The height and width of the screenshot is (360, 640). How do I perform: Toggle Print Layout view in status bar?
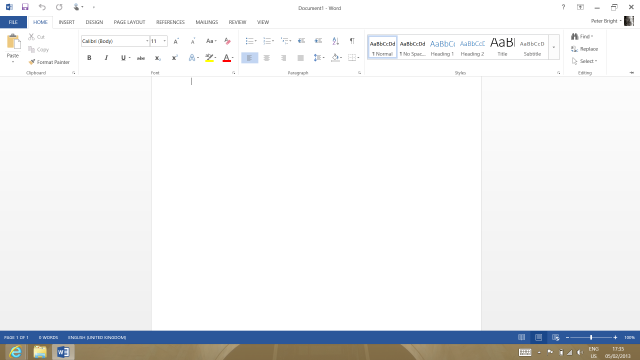[x=538, y=338]
